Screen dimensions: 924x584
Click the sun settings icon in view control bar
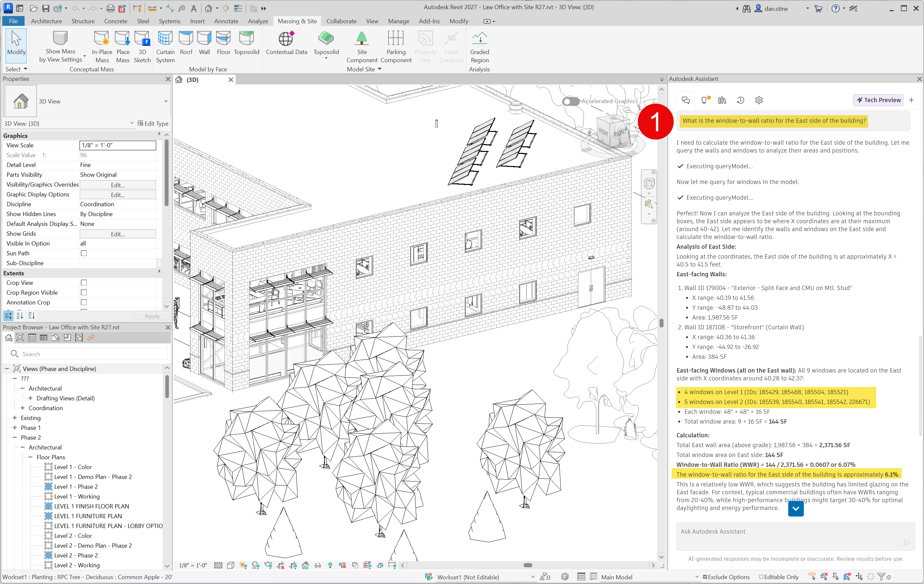(243, 565)
